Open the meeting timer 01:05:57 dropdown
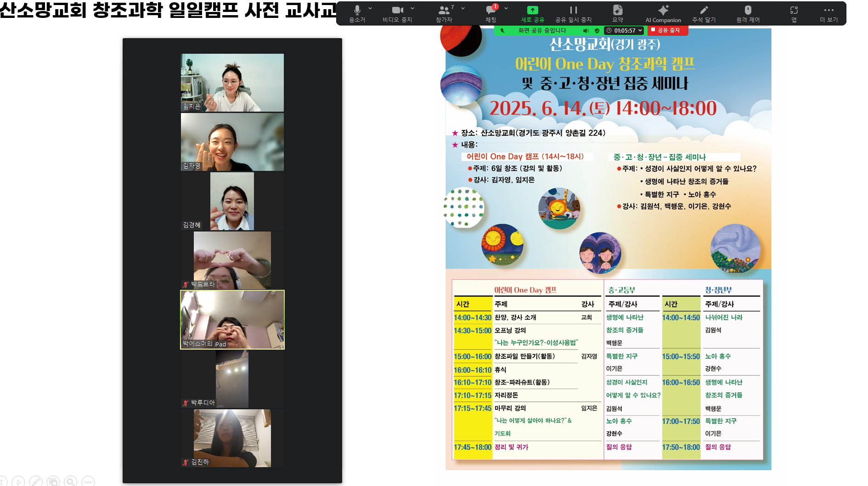The image size is (868, 486). click(x=625, y=30)
